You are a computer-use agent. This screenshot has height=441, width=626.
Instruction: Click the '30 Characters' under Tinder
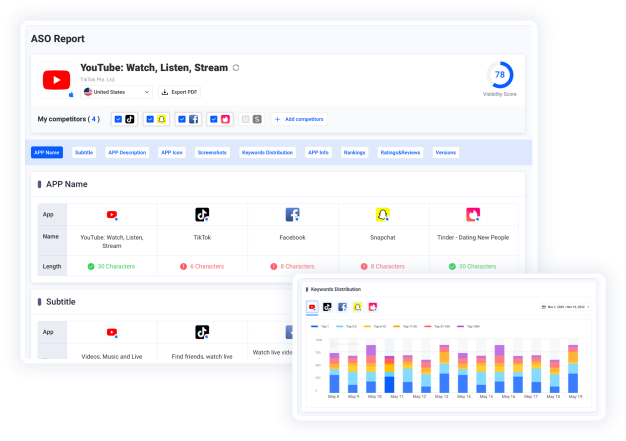[x=477, y=266]
